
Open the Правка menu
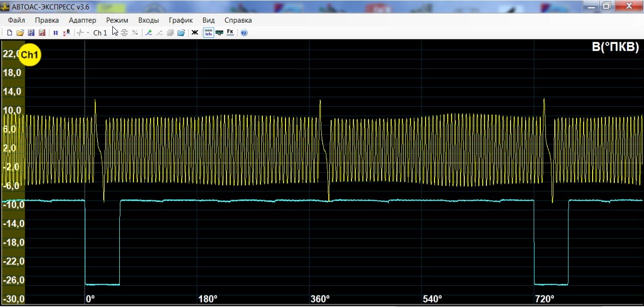47,20
